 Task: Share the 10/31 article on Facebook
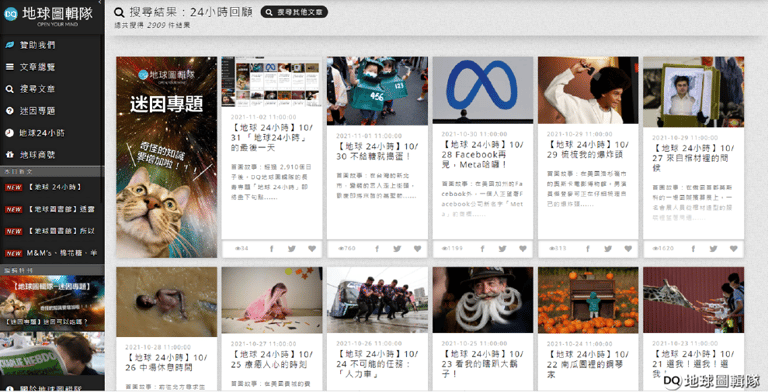tap(272, 248)
